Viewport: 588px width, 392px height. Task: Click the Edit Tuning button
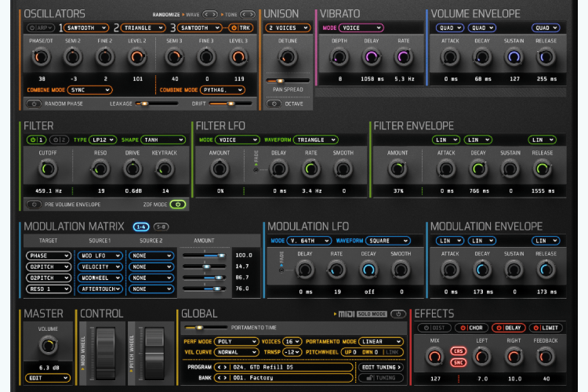click(381, 367)
